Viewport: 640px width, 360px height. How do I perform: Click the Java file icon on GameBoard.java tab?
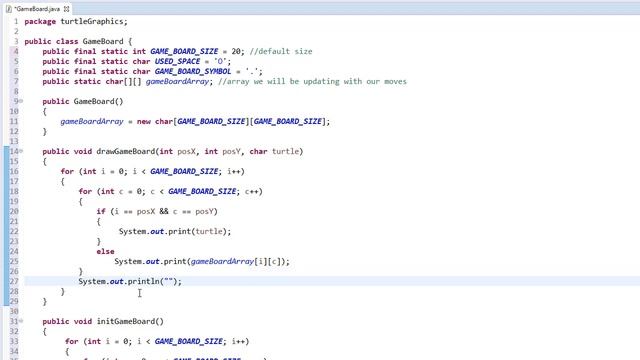(9, 9)
